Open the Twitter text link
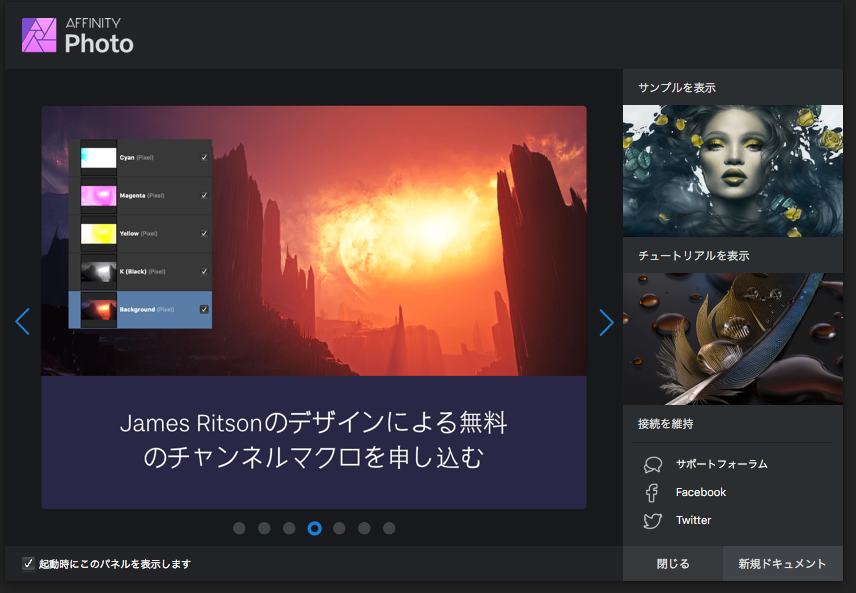Viewport: 856px width, 593px height. pos(693,520)
